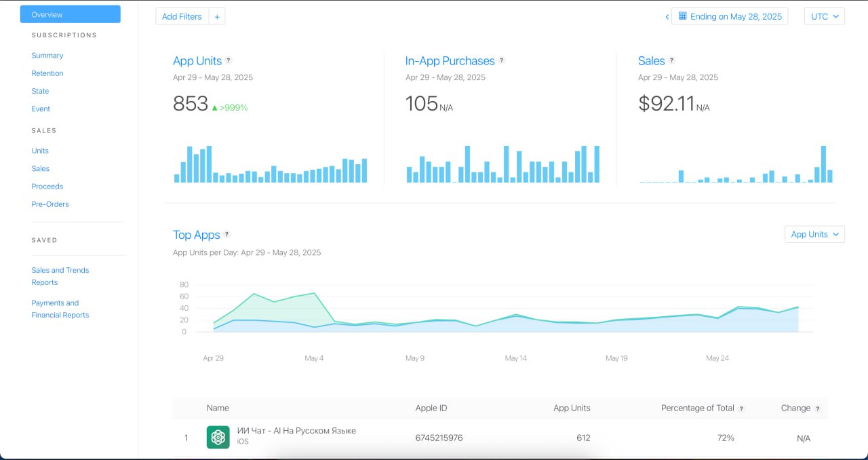Open Proceeds in the Sales section

click(47, 187)
